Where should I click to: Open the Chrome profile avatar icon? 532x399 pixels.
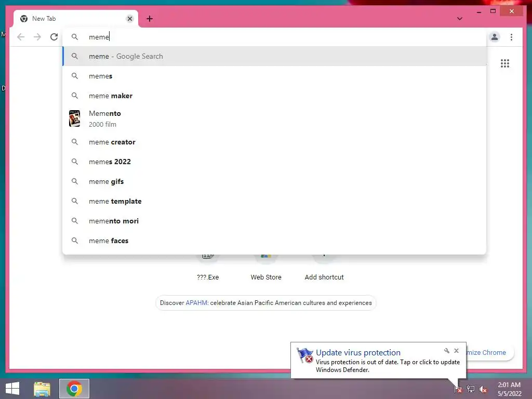point(495,37)
